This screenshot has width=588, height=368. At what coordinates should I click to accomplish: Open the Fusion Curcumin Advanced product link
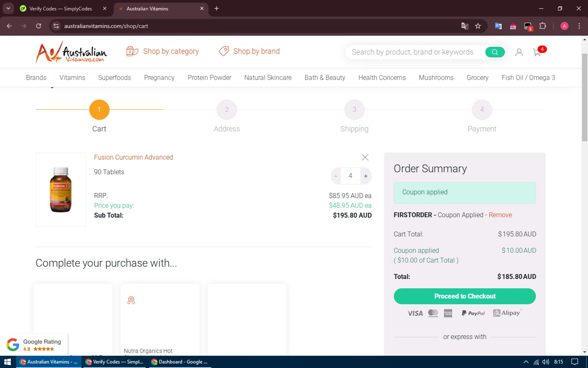pos(133,157)
